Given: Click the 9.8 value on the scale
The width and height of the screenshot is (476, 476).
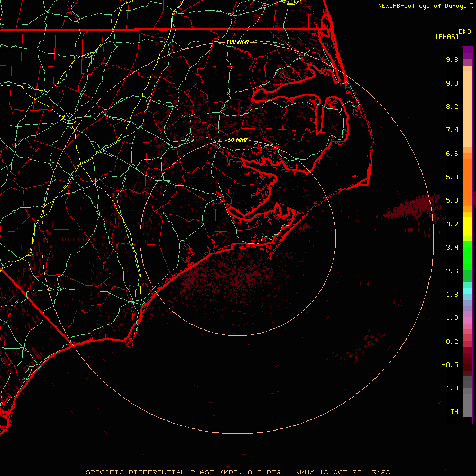Looking at the screenshot, I should (452, 59).
